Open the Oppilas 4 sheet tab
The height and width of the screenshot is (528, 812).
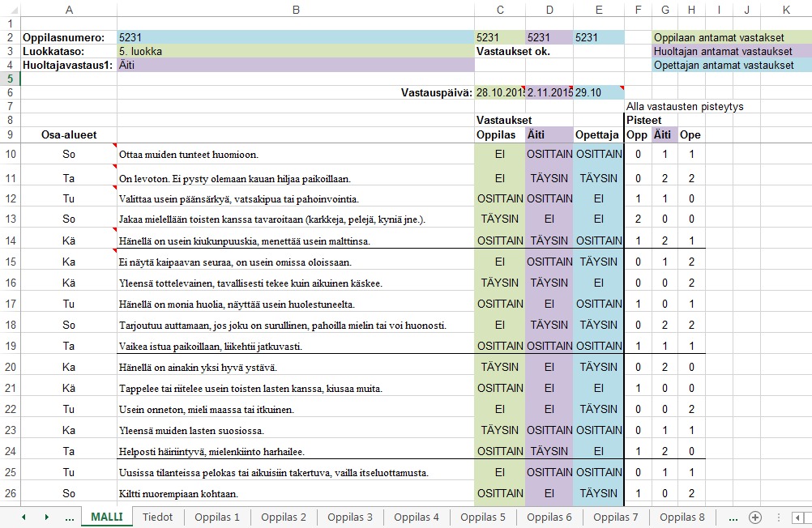click(x=416, y=517)
